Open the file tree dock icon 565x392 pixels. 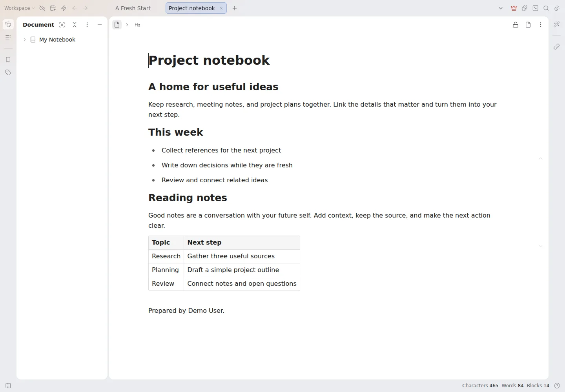tap(8, 24)
